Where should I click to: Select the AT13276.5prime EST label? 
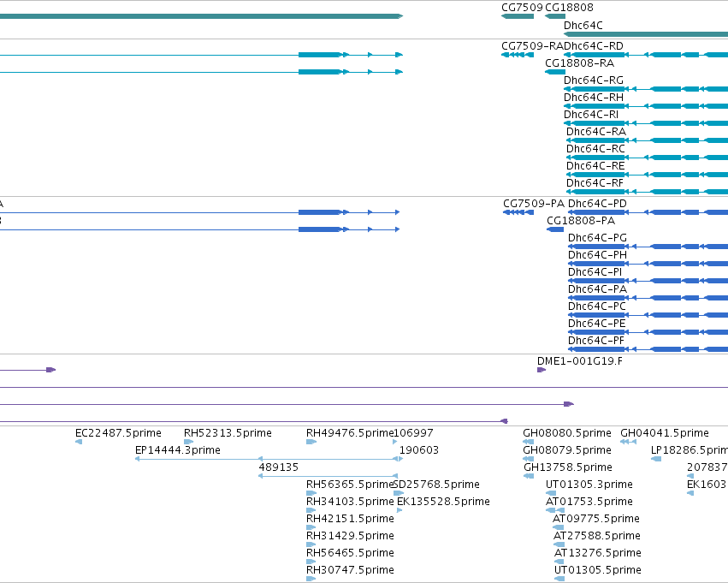click(598, 554)
